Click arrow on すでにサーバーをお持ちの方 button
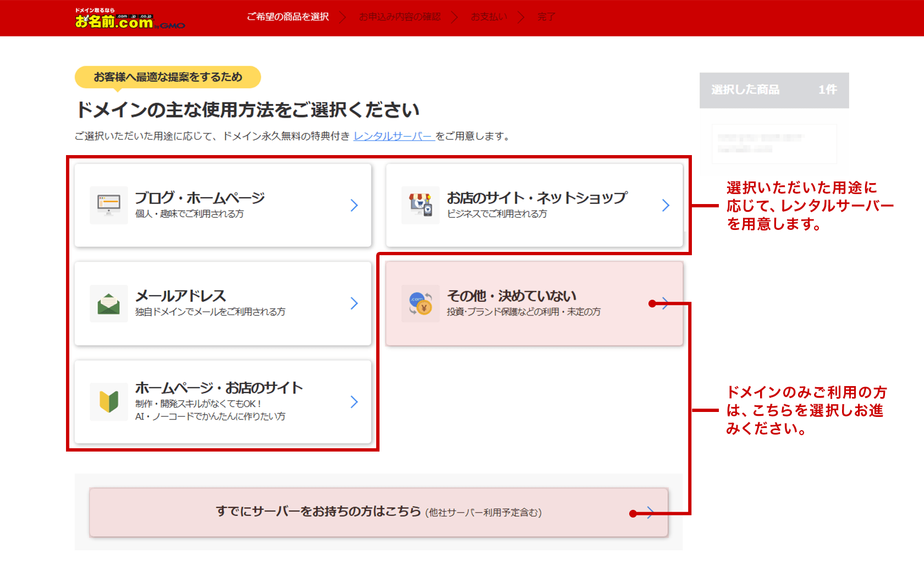Screen dimensions: 924x583 650,513
